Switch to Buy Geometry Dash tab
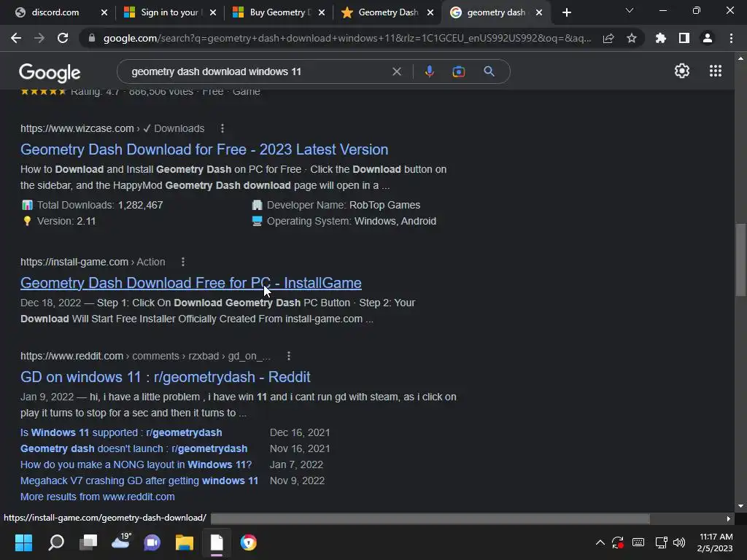The width and height of the screenshot is (747, 560). point(279,12)
